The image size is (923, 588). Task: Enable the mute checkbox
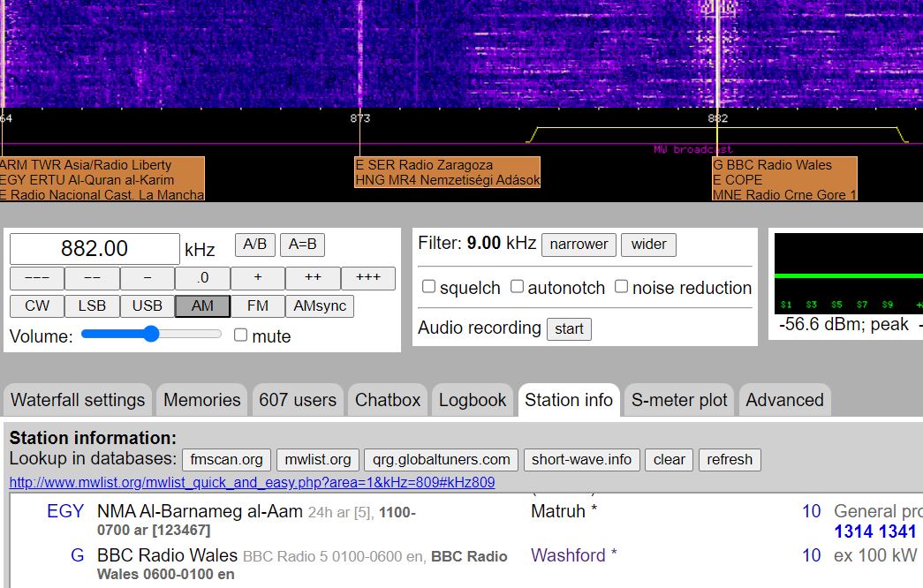point(240,335)
